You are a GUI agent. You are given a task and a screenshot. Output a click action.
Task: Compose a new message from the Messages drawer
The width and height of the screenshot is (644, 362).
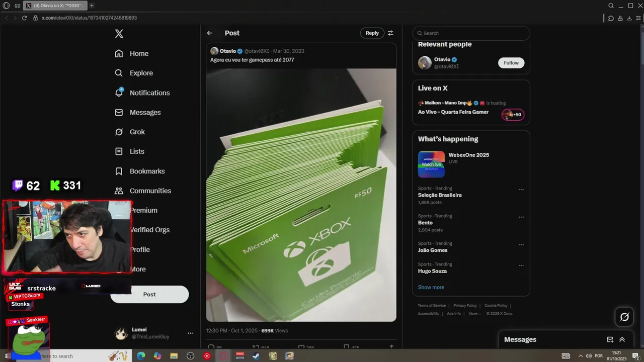coord(610,339)
